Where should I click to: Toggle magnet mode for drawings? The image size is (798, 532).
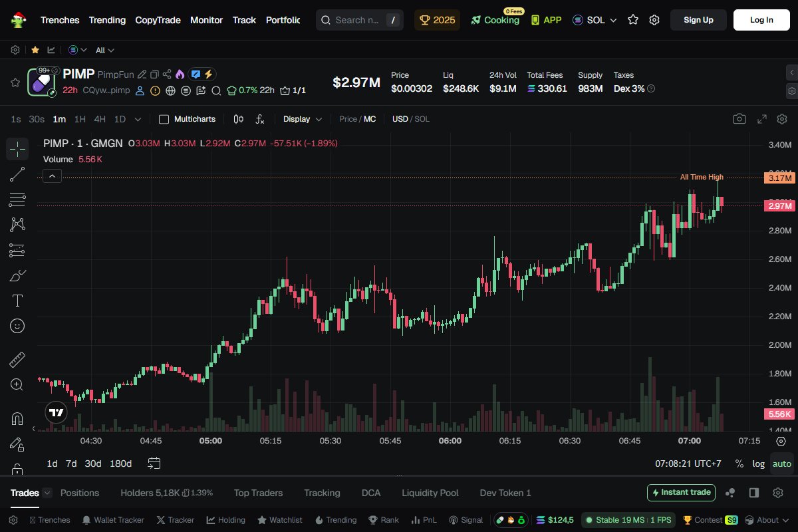(17, 418)
